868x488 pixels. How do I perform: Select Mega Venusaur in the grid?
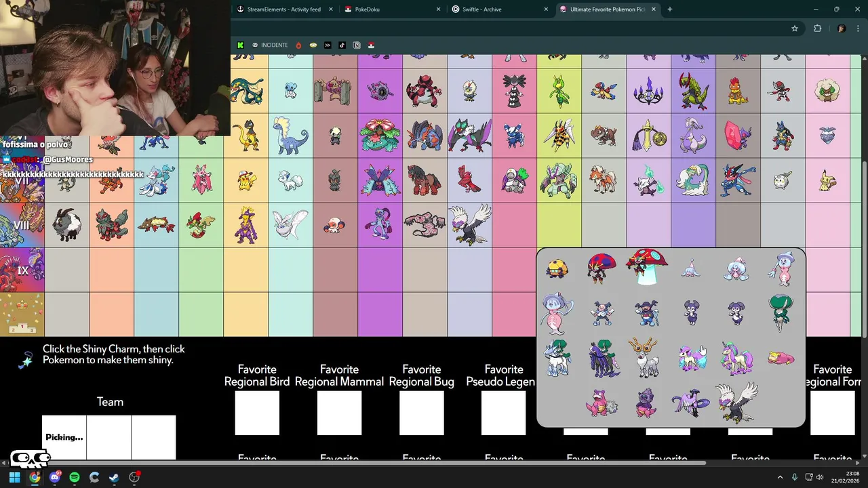pos(380,136)
